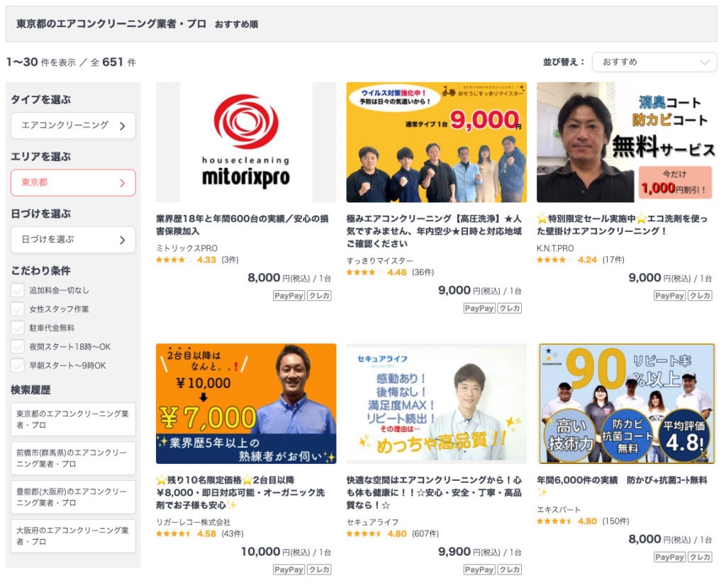Click the すっきりマイスター provider name
726x588 pixels.
(380, 261)
